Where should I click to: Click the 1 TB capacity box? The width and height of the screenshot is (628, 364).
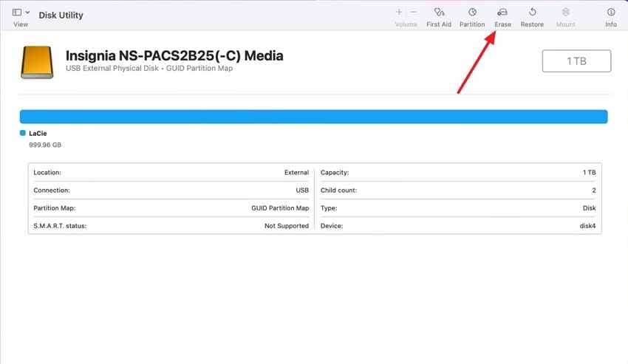pyautogui.click(x=577, y=61)
